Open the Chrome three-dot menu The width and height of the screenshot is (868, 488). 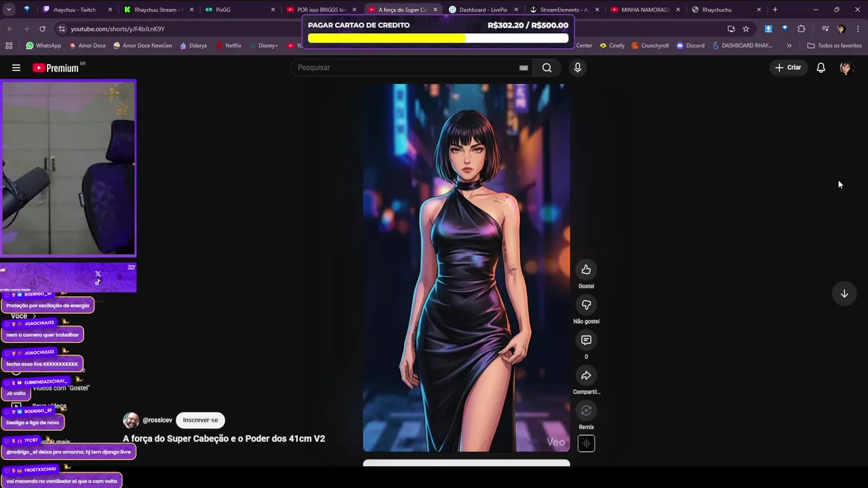(858, 29)
